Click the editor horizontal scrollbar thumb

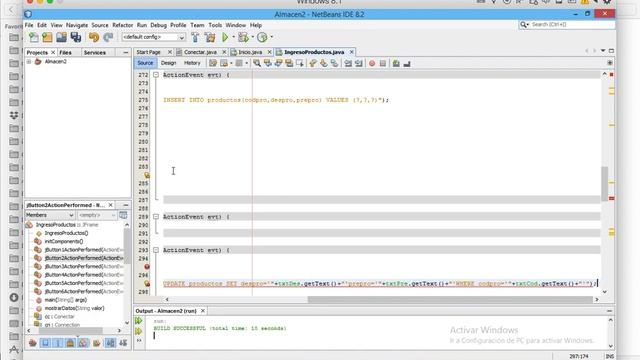450,300
